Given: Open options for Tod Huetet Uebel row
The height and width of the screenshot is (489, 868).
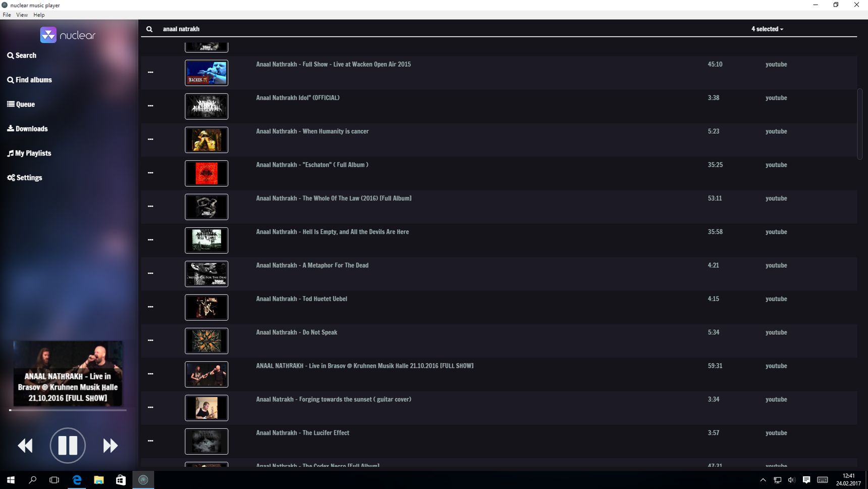Looking at the screenshot, I should click(x=150, y=307).
